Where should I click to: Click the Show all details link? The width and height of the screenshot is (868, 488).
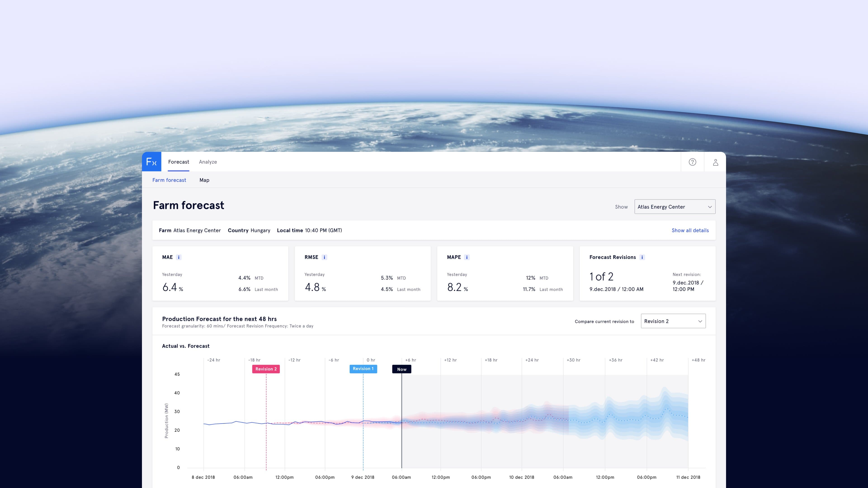point(690,230)
